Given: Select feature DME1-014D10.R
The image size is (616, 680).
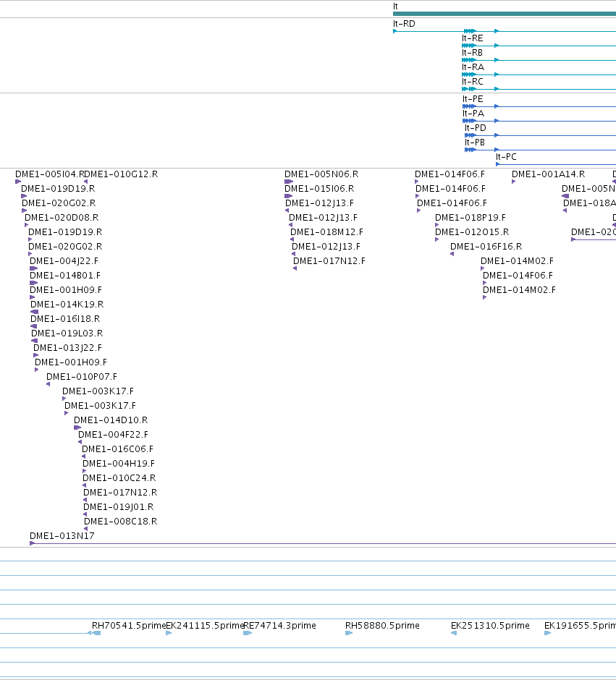Looking at the screenshot, I should pyautogui.click(x=111, y=420).
